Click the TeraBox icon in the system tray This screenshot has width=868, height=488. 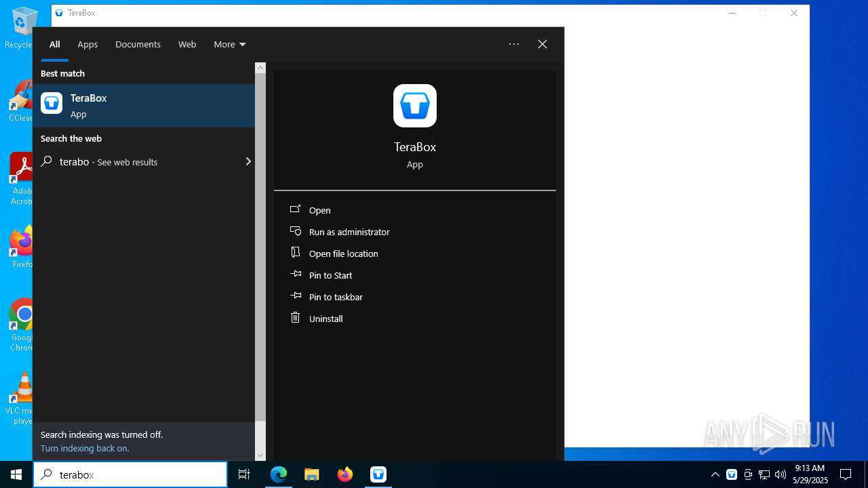(732, 474)
